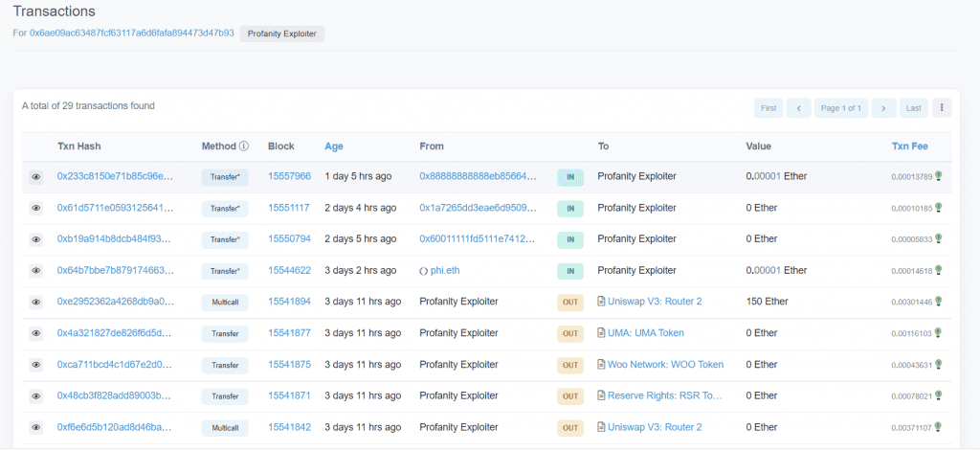Viewport: 980px width, 451px height.
Task: Click the Profanity Exploiter label tag
Action: [x=282, y=34]
